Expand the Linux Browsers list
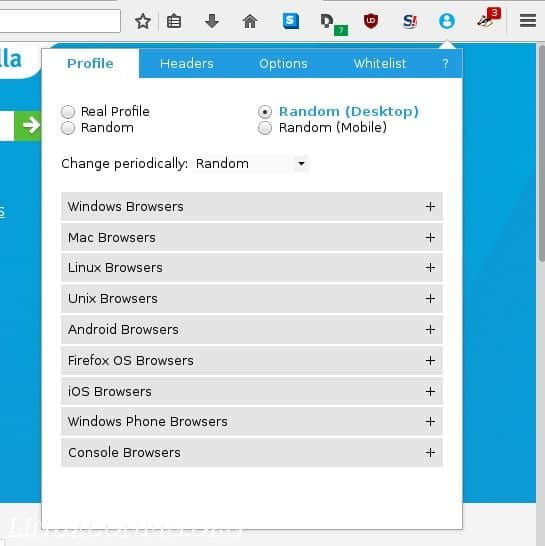 252,268
